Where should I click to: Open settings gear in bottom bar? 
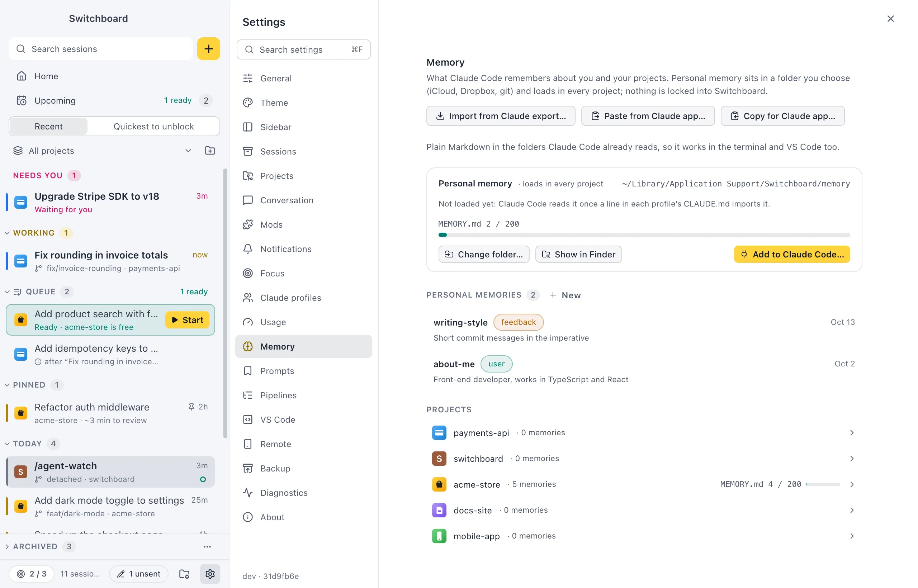click(x=210, y=574)
